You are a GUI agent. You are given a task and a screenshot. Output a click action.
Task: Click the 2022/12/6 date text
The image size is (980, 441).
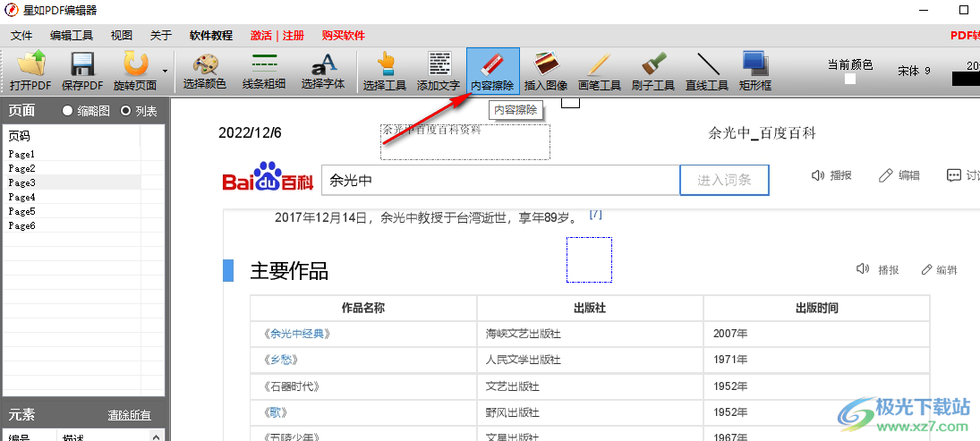click(x=250, y=133)
